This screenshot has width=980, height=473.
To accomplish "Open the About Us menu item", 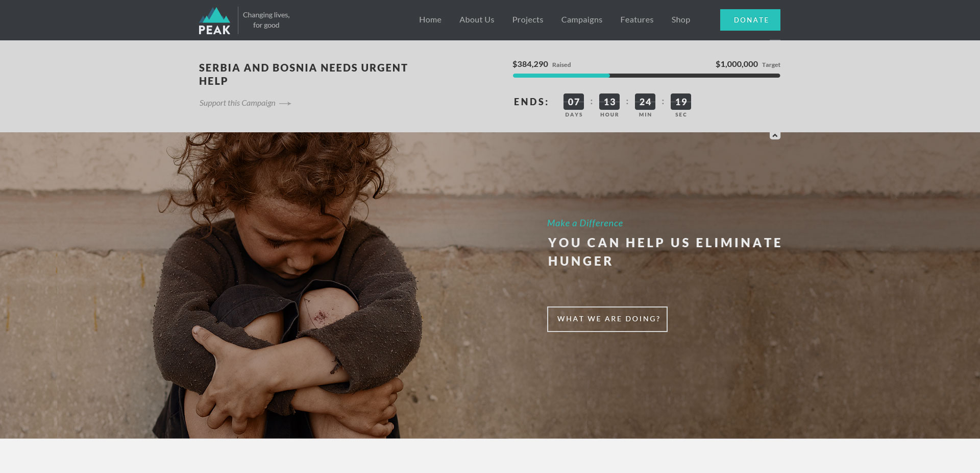I will click(x=477, y=20).
